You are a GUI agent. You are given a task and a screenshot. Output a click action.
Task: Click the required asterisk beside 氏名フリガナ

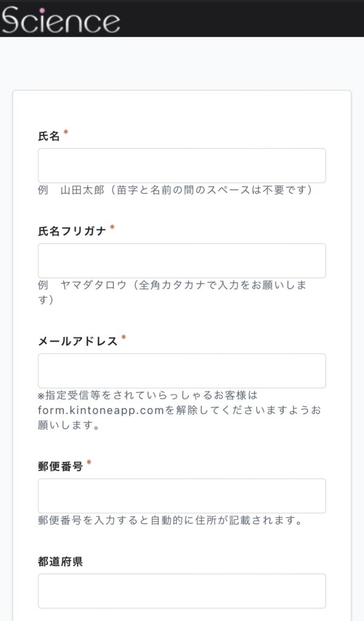pos(113,228)
